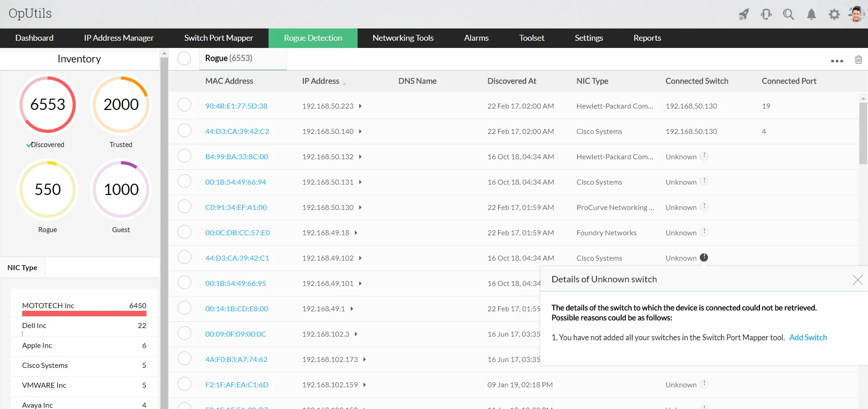Click the rocket quick-launch icon

coord(744,14)
